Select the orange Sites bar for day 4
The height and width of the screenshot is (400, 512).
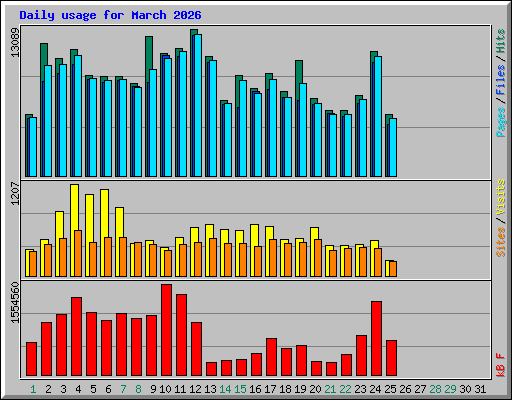(x=78, y=253)
